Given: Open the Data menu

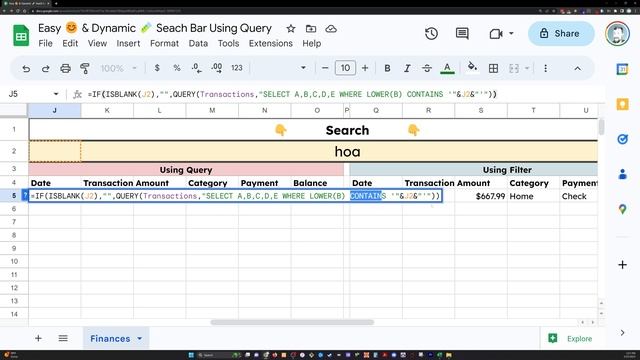Looking at the screenshot, I should 198,43.
